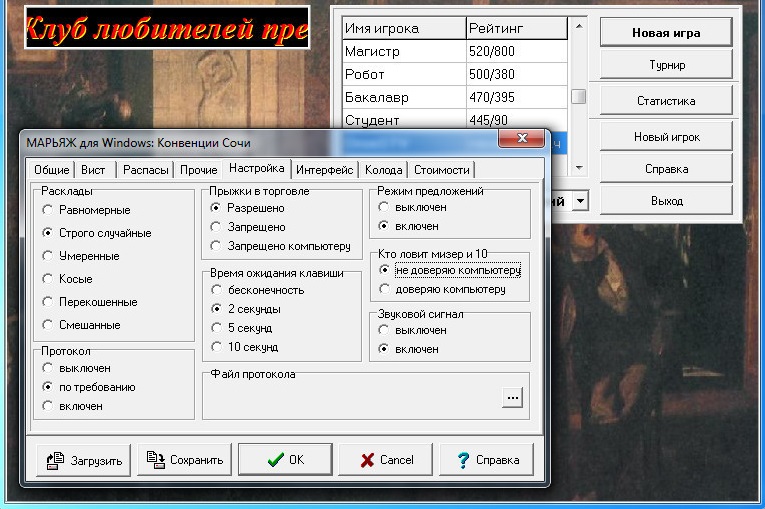Open the Интерфейс tab

(324, 170)
